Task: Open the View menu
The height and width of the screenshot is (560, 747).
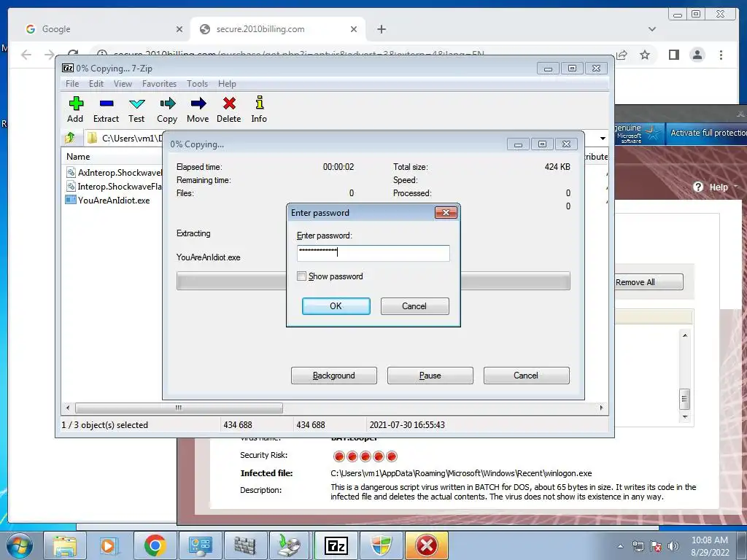Action: click(x=123, y=84)
